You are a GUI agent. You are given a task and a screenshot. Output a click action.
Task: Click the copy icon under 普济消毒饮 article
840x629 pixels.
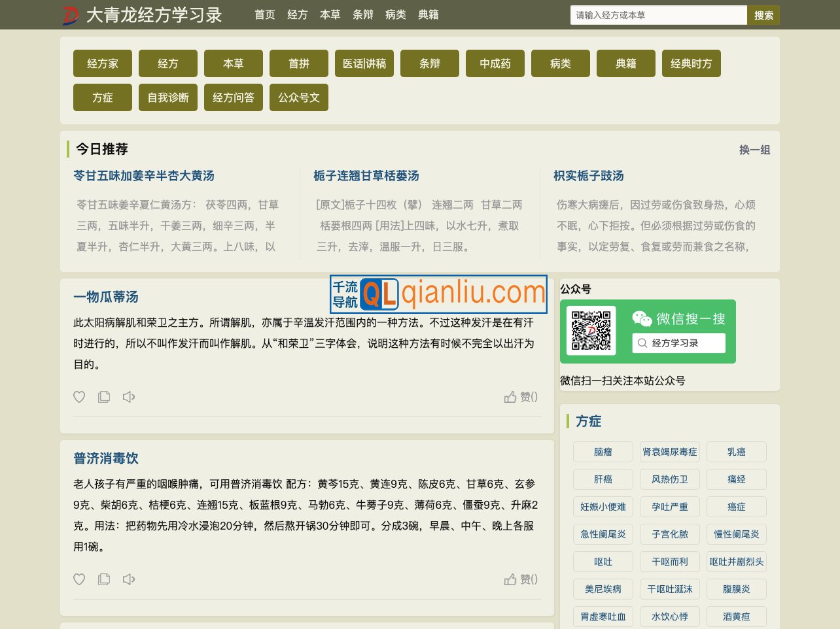(x=104, y=579)
